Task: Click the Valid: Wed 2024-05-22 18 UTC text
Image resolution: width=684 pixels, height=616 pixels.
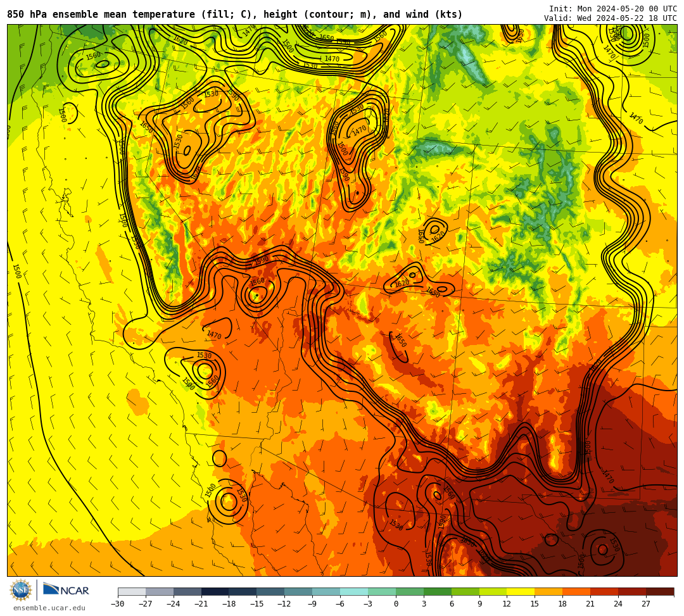Action: 611,18
